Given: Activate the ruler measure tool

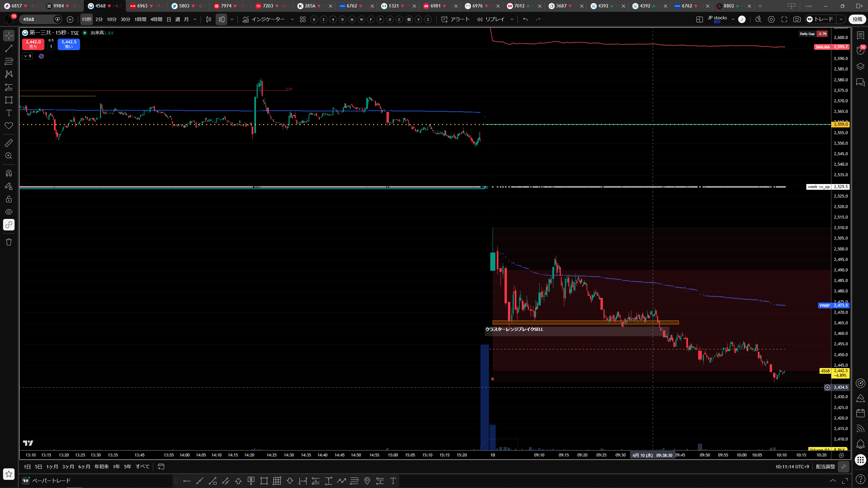Looking at the screenshot, I should [9, 143].
